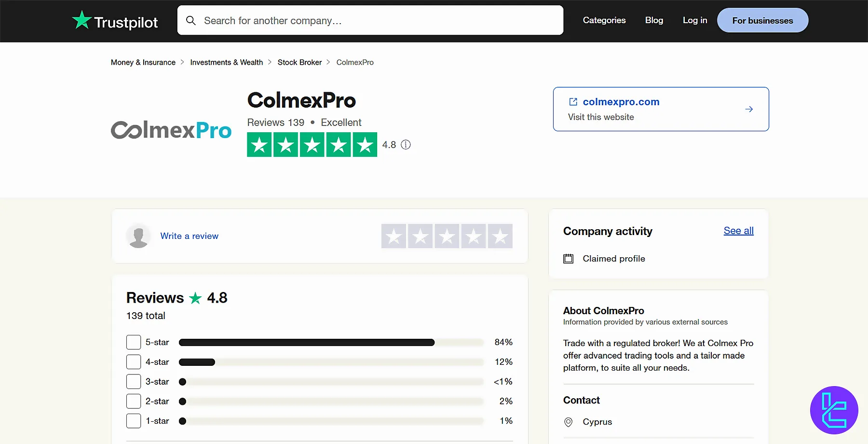Click the Cyprus contact text
868x444 pixels.
point(597,422)
